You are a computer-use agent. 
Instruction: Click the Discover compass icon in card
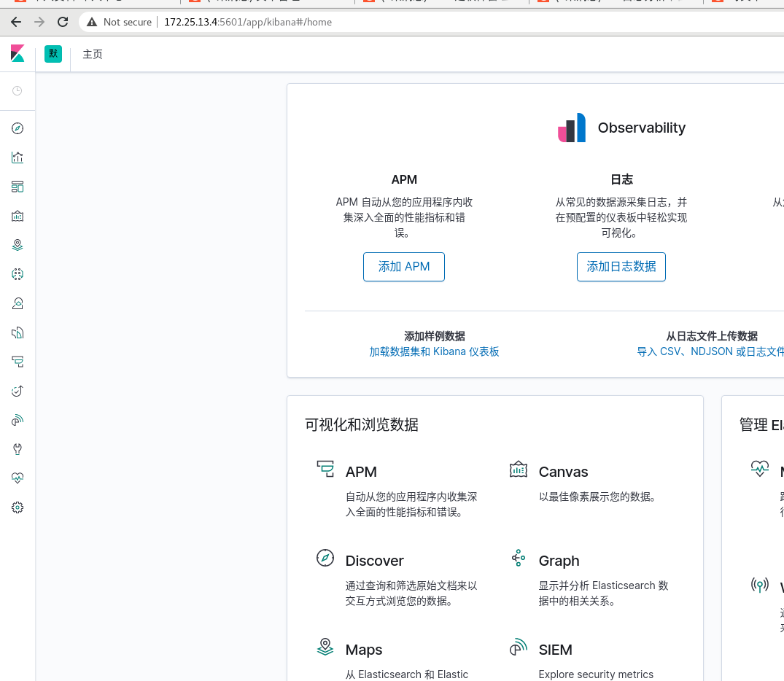pos(325,558)
